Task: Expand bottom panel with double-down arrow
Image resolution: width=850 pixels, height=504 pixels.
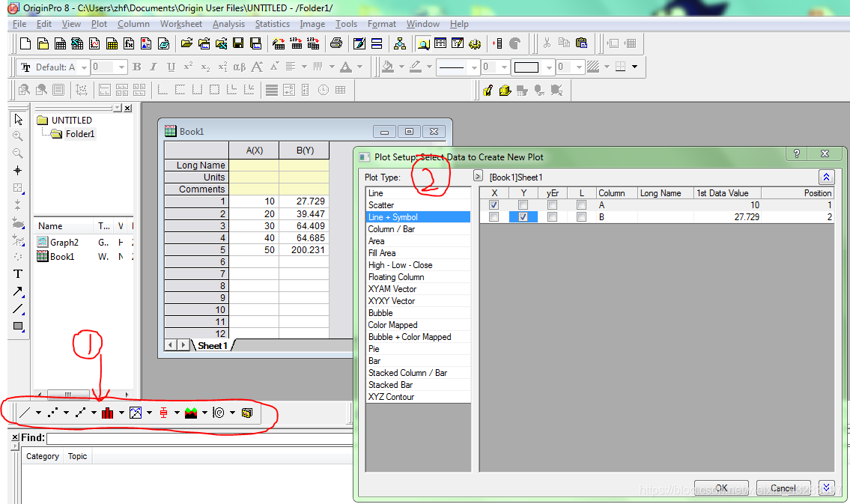Action: coord(826,488)
